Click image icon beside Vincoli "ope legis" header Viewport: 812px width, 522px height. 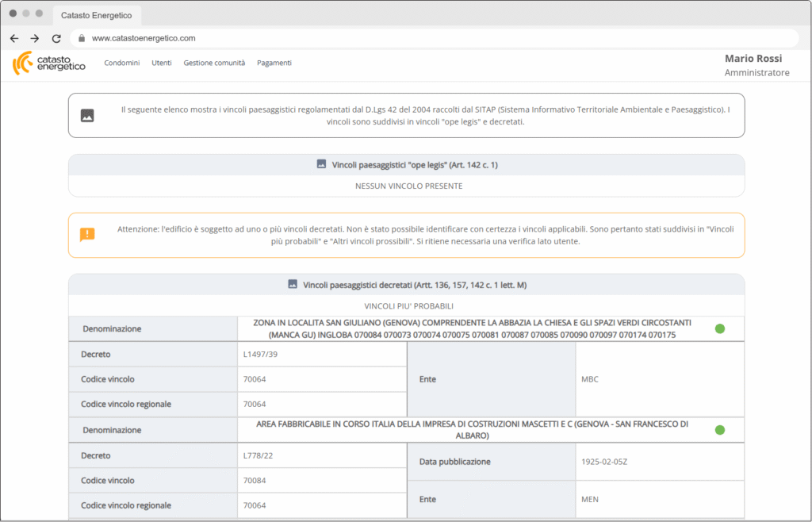tap(321, 164)
